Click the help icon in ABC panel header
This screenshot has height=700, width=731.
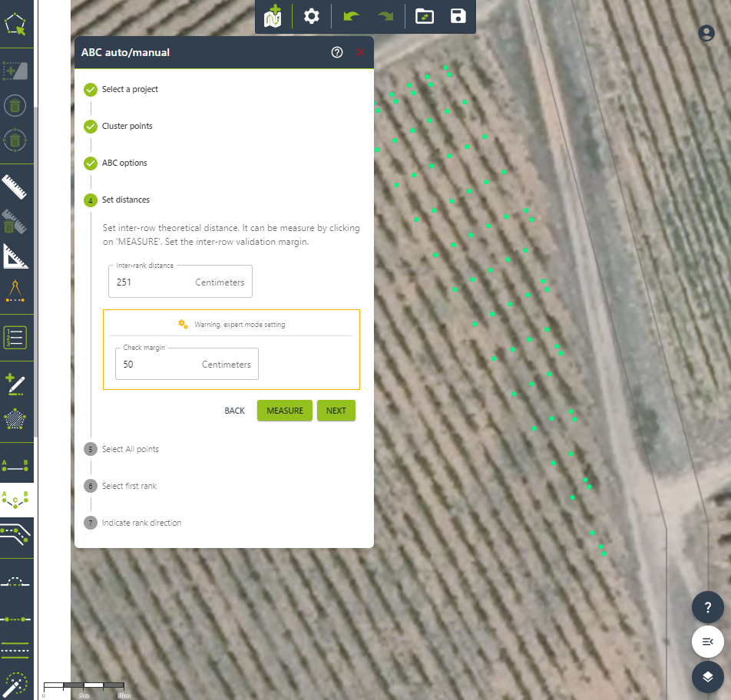[336, 52]
